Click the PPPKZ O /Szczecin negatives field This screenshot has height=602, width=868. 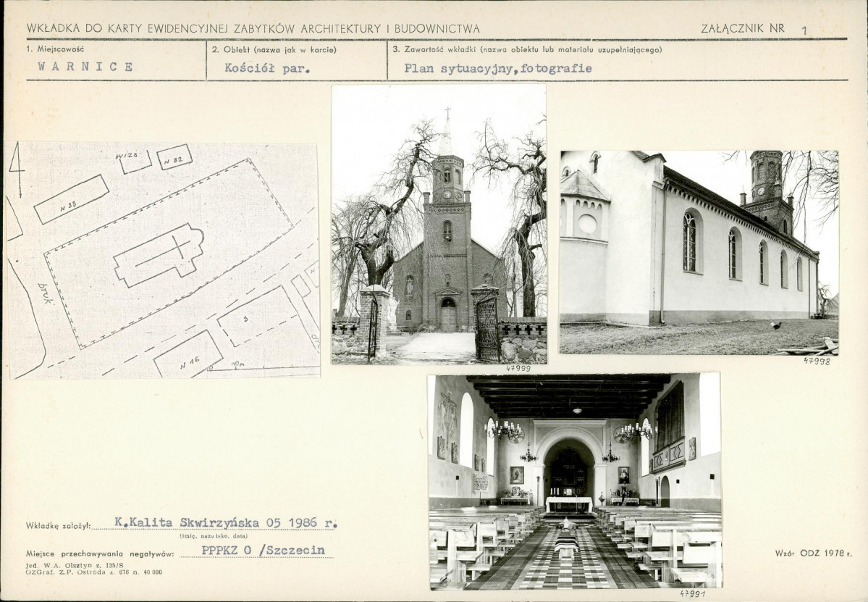(x=263, y=551)
